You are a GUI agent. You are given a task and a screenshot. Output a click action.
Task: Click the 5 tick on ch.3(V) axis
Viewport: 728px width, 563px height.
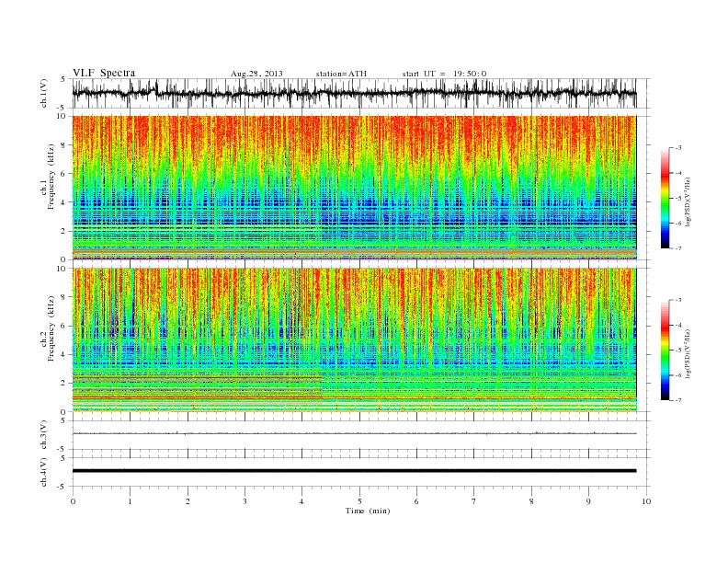point(63,420)
